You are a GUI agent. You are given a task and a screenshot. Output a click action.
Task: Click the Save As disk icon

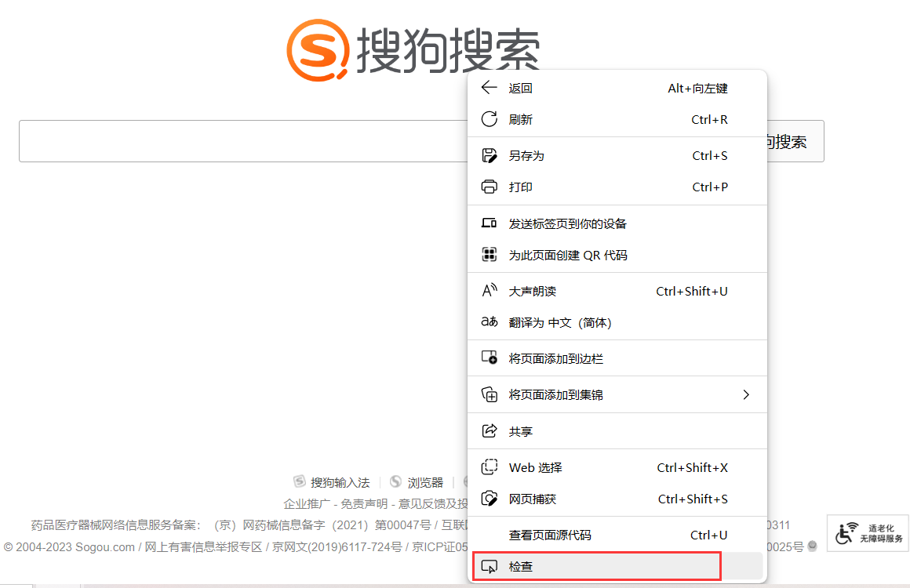pyautogui.click(x=490, y=155)
